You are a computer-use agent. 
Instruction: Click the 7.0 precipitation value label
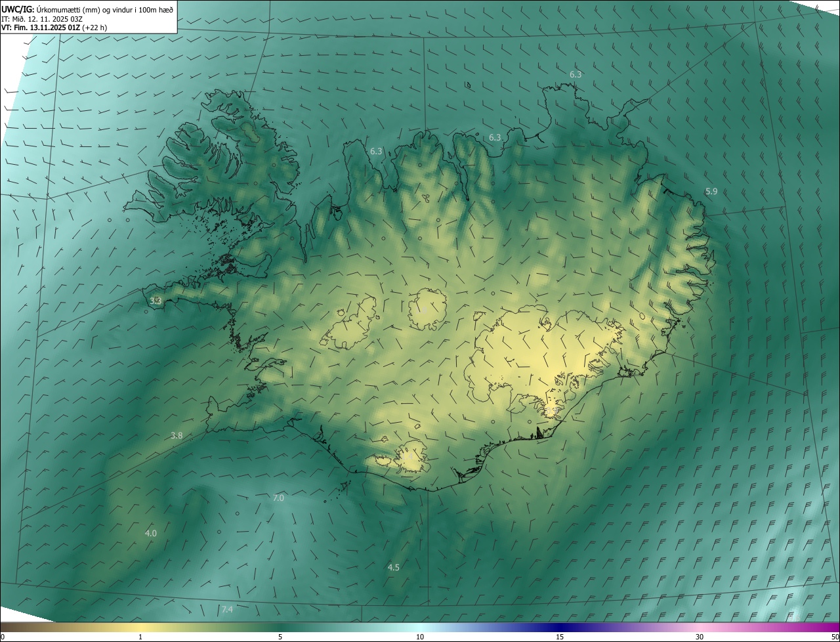click(x=278, y=498)
